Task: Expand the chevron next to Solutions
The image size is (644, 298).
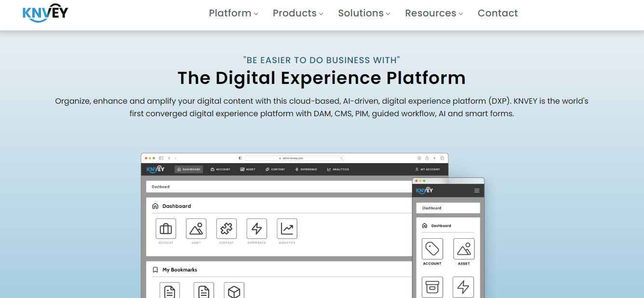Action: tap(388, 14)
